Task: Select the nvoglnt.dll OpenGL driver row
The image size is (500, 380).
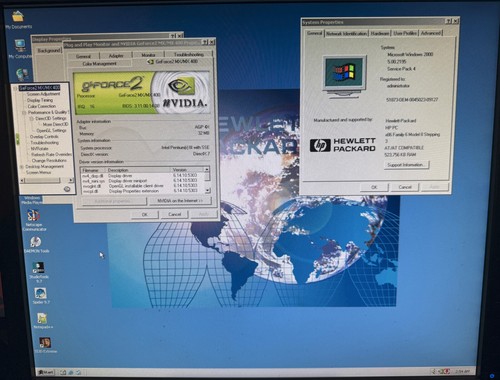Action: 140,186
